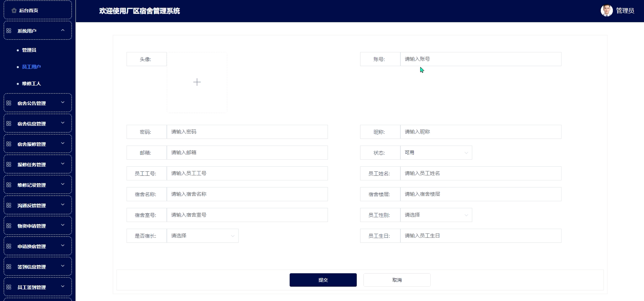Click the grid icon beside 系统用户
The height and width of the screenshot is (301, 644).
point(9,31)
